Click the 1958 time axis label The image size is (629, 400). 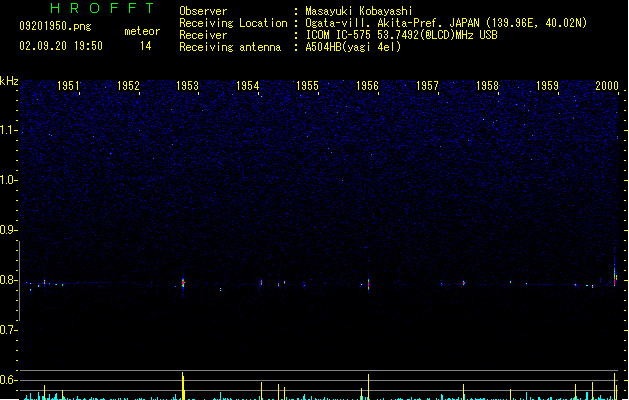click(487, 86)
